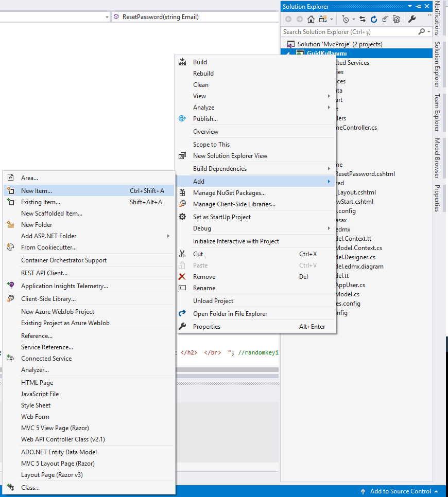Toggle Show All Files icon

[x=397, y=20]
